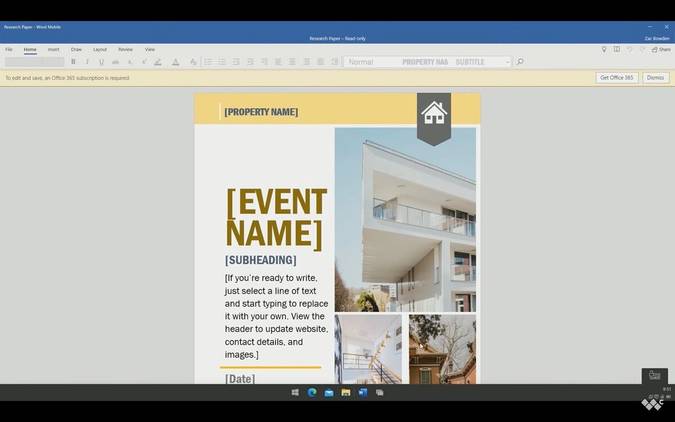
Task: Click the Tell Me lightbulb icon
Action: click(x=604, y=50)
